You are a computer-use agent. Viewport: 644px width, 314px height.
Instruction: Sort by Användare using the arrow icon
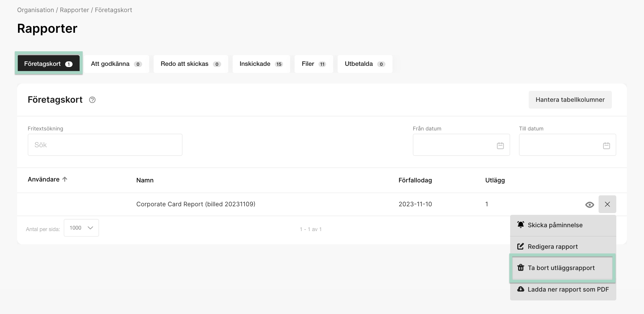point(65,179)
